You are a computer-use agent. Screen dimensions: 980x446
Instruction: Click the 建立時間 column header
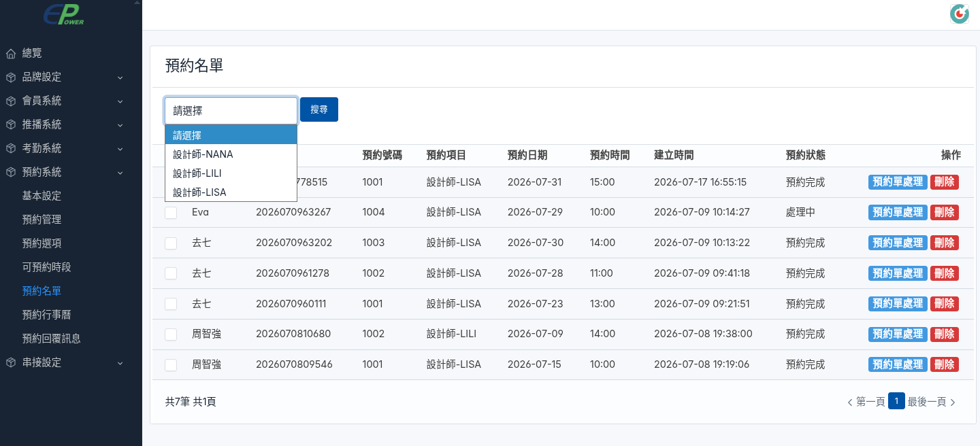pyautogui.click(x=674, y=155)
